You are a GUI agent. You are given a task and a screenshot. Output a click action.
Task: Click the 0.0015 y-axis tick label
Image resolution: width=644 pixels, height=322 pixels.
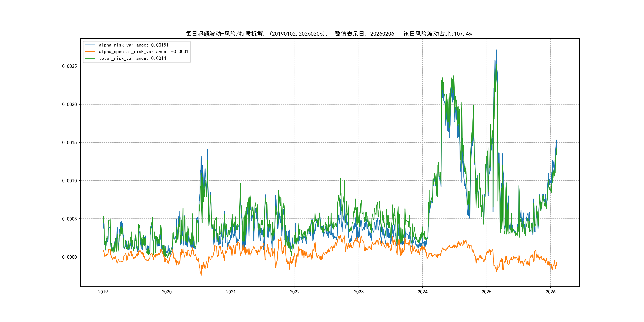(x=69, y=143)
